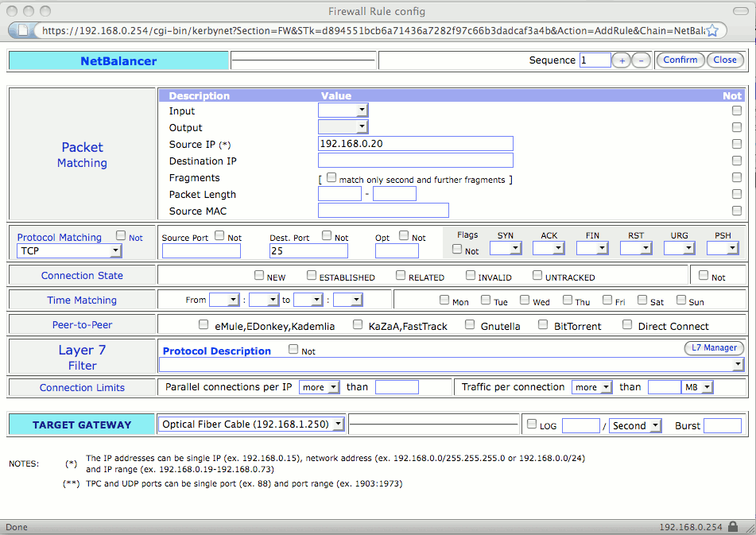This screenshot has width=756, height=535.
Task: Check the INVALID connection state
Action: (471, 275)
